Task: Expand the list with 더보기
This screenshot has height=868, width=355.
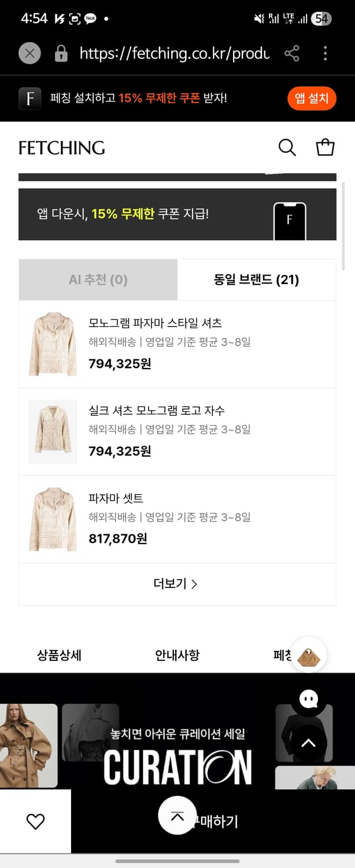Action: pyautogui.click(x=177, y=584)
